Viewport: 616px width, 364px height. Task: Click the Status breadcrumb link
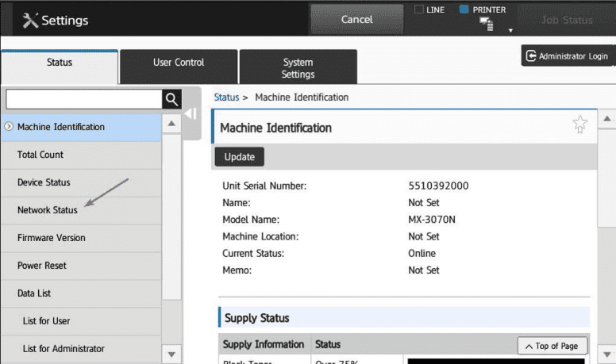tap(226, 97)
